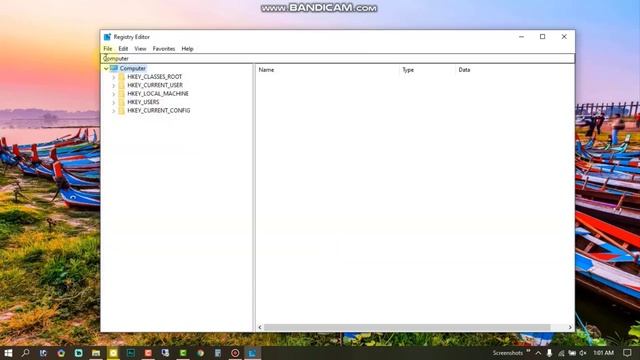Open the Help menu
Screen dimensions: 640x360
pyautogui.click(x=187, y=49)
